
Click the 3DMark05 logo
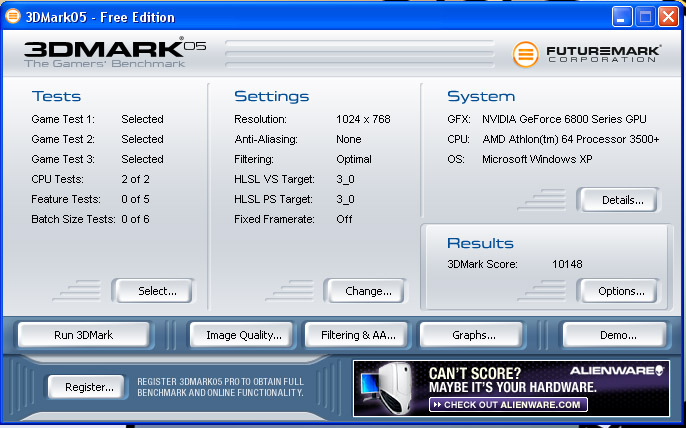click(x=115, y=52)
